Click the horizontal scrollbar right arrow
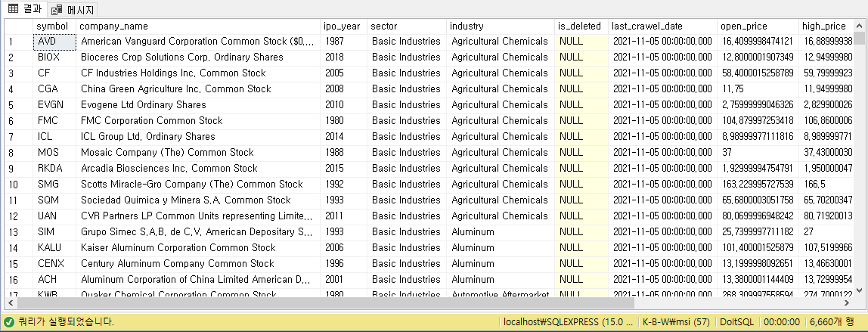 point(847,303)
